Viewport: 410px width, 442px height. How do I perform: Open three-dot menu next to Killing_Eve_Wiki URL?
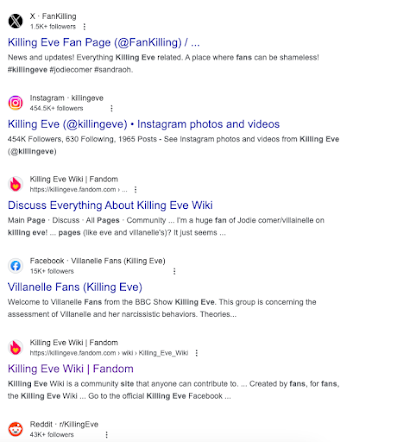coord(197,353)
